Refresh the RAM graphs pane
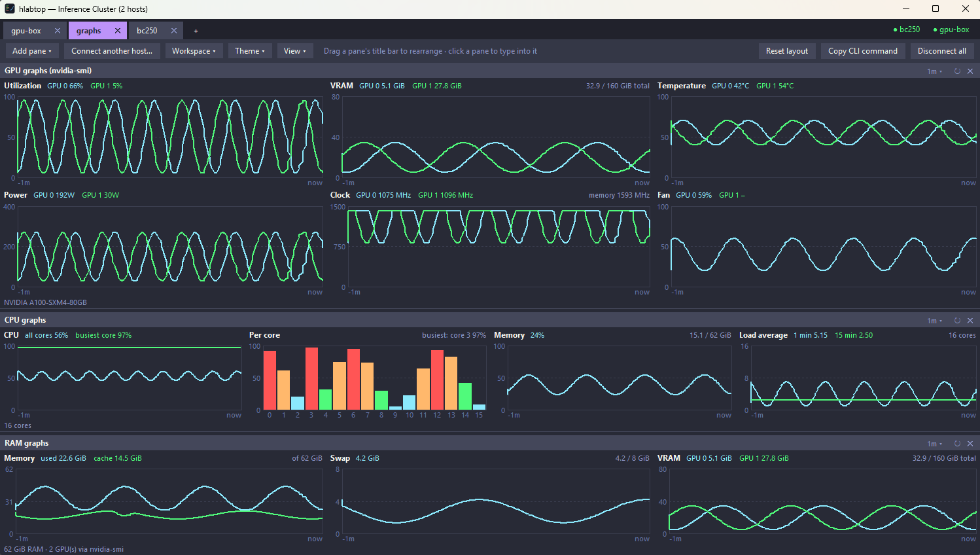 click(957, 444)
